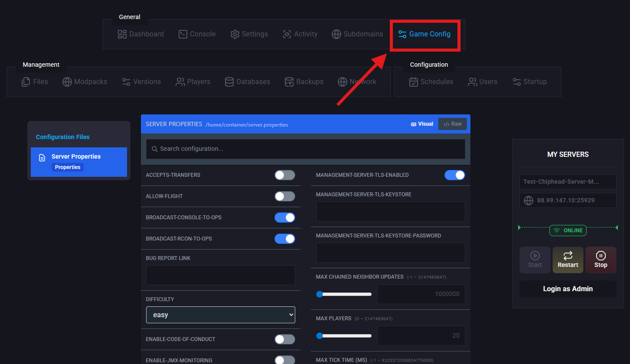Open the Dashboard tab
Image resolution: width=630 pixels, height=364 pixels.
pos(141,34)
